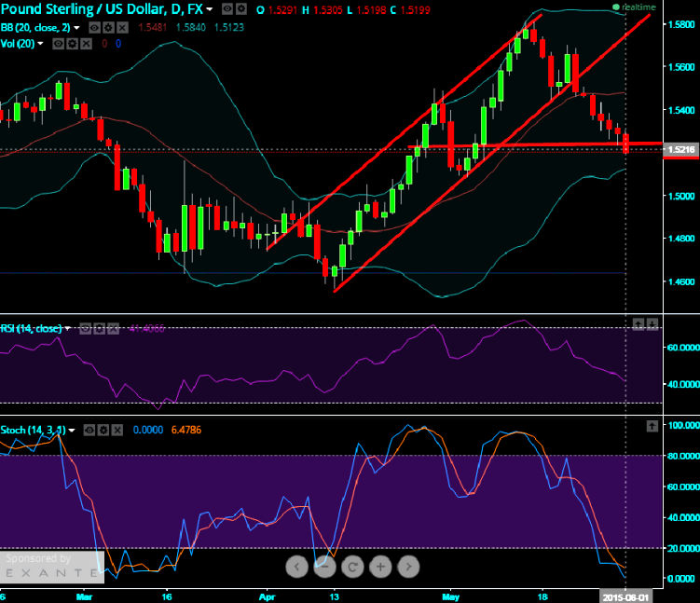The image size is (700, 603).
Task: Hide the Bollinger Bands indicator via eye icon
Action: tap(94, 28)
